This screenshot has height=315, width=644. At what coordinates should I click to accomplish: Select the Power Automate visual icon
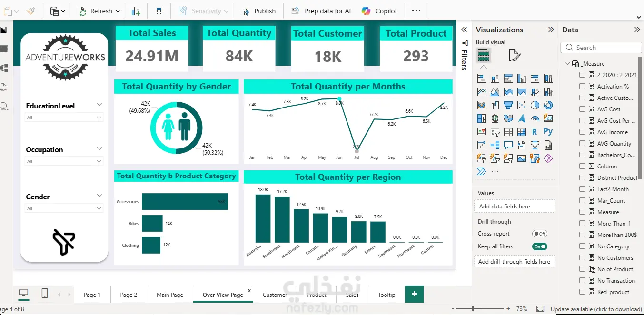[x=481, y=171]
